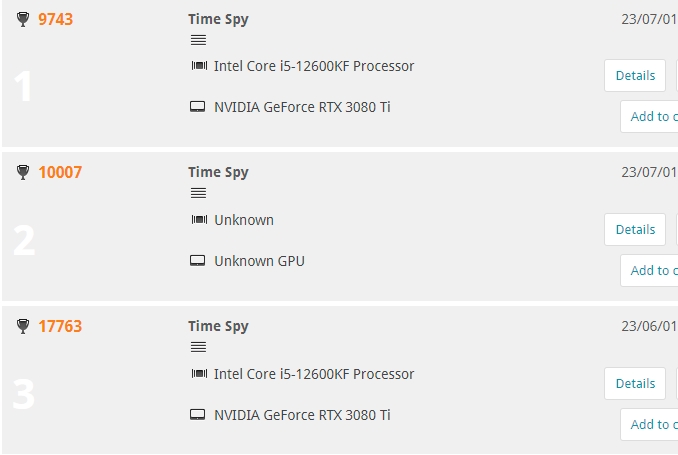This screenshot has height=455, width=678.
Task: Open Details for result number 1
Action: (635, 75)
